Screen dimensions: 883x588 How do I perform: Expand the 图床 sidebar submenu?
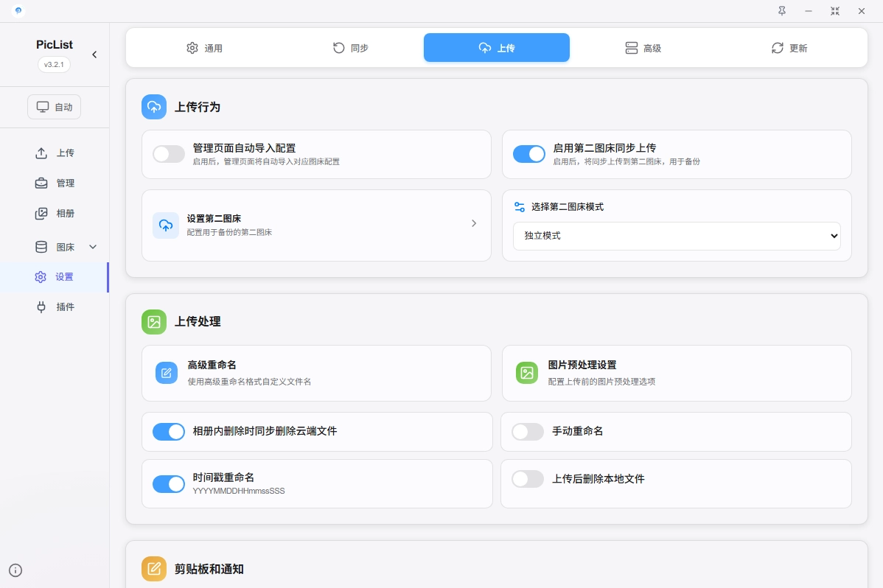click(93, 247)
